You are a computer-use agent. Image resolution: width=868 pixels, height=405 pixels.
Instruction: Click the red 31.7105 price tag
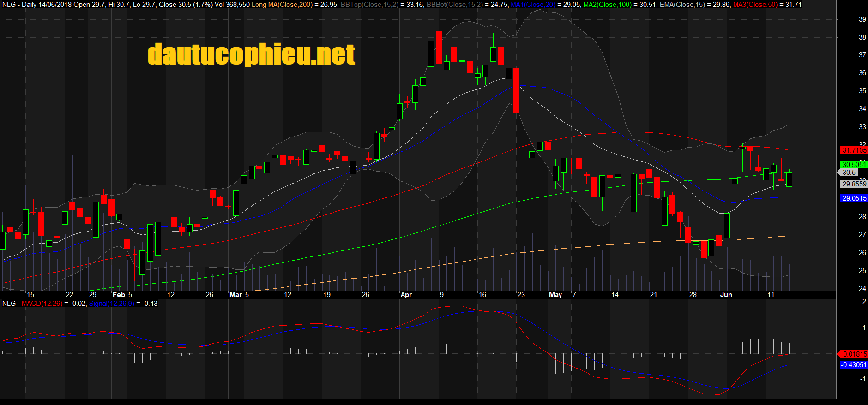tap(854, 150)
